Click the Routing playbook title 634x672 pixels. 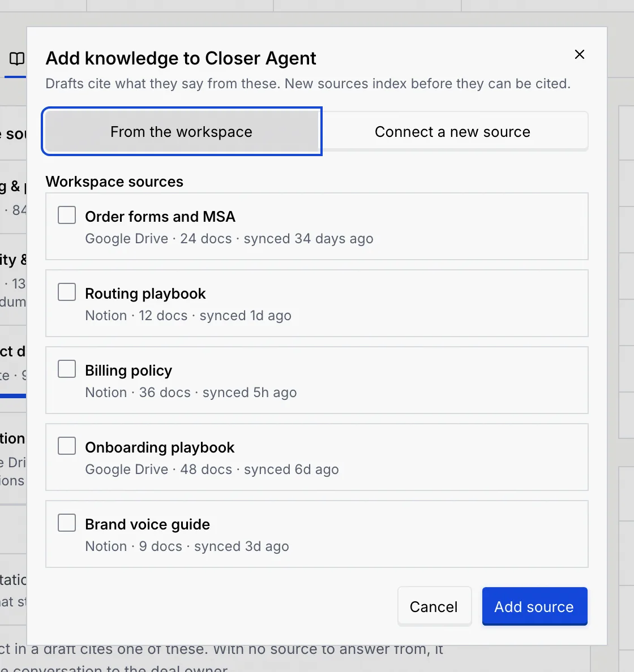coord(145,294)
